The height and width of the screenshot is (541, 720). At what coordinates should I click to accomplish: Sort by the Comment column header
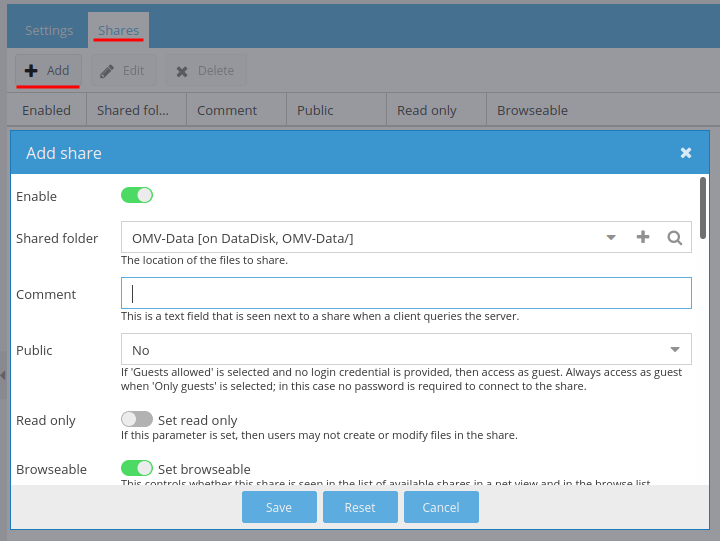(236, 110)
